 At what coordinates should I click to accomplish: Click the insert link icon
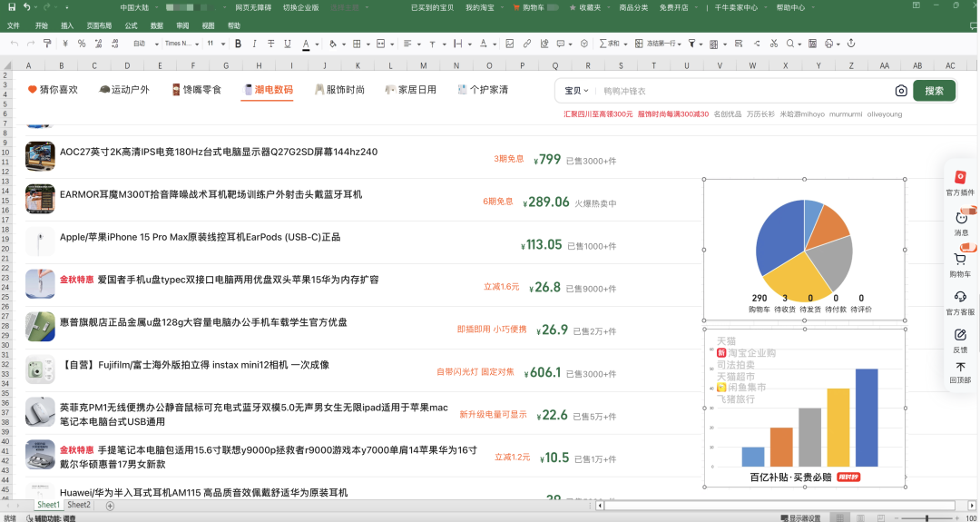(527, 44)
